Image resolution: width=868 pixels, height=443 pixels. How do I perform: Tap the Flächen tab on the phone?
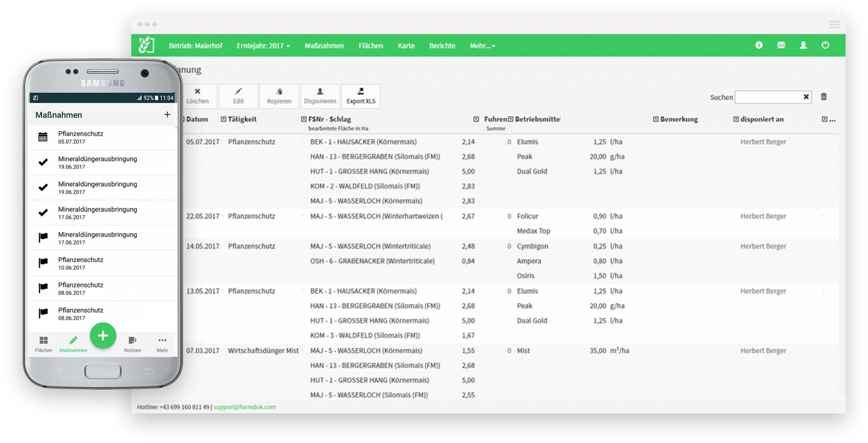[43, 344]
